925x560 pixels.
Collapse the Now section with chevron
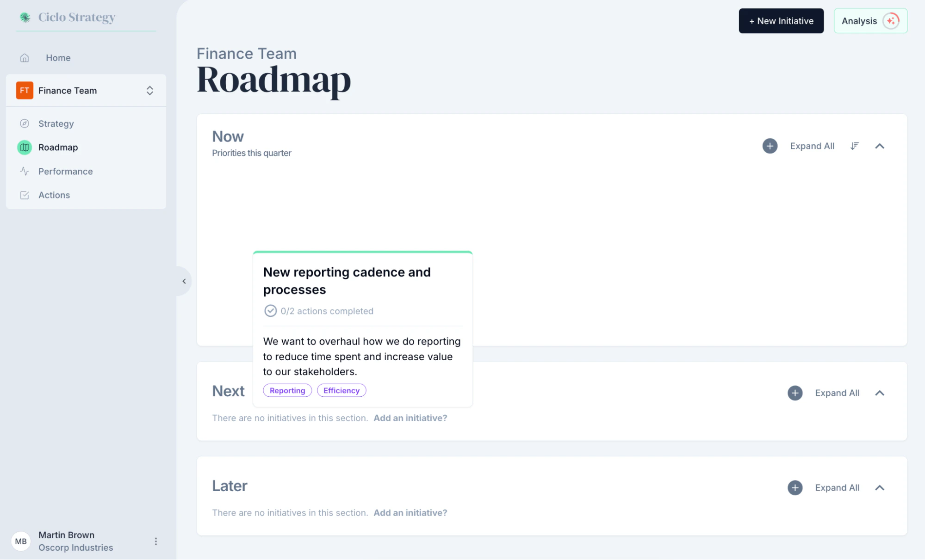point(880,146)
